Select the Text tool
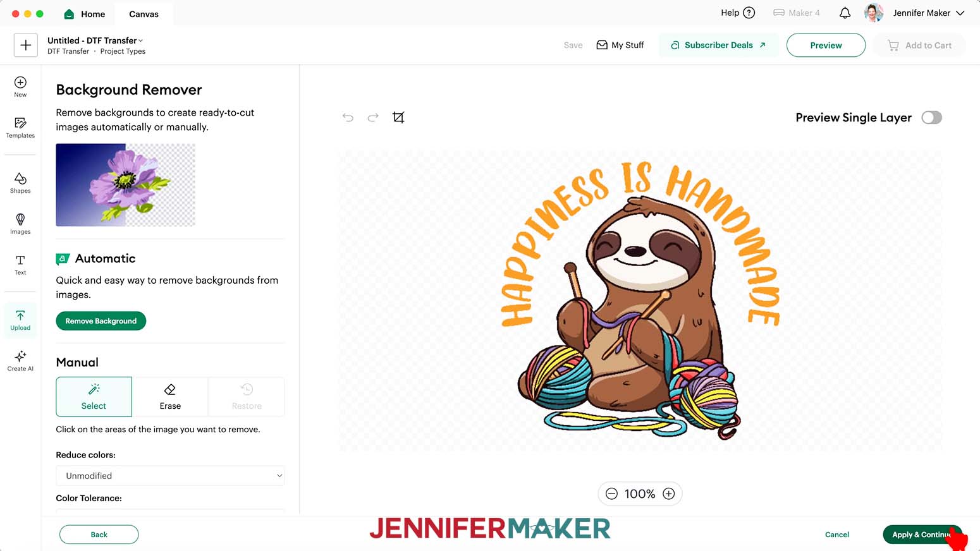 point(20,265)
